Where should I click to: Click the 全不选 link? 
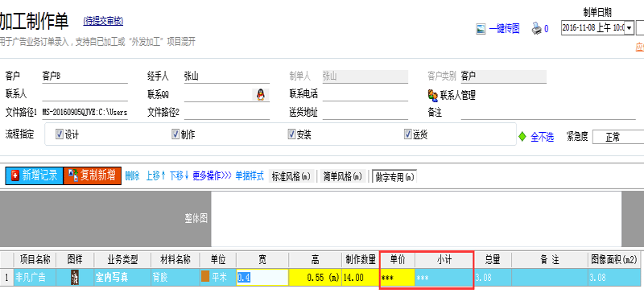coord(542,138)
